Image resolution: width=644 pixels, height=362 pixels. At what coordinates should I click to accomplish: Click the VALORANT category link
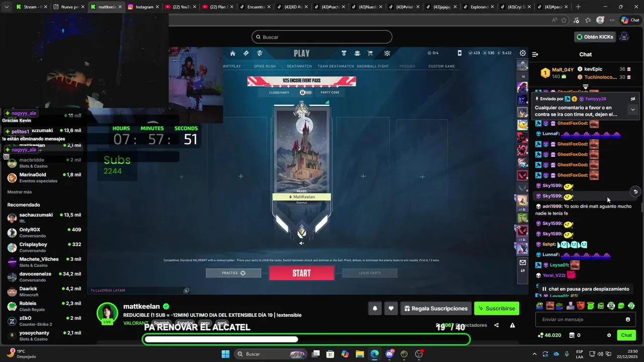pyautogui.click(x=136, y=323)
